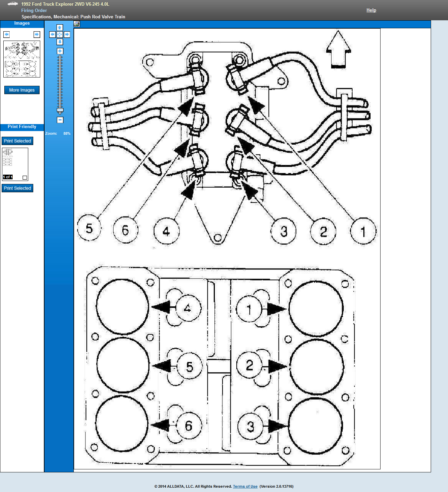Viewport: 448px width, 492px height.
Task: Click the top Print Selected button
Action: coord(18,141)
